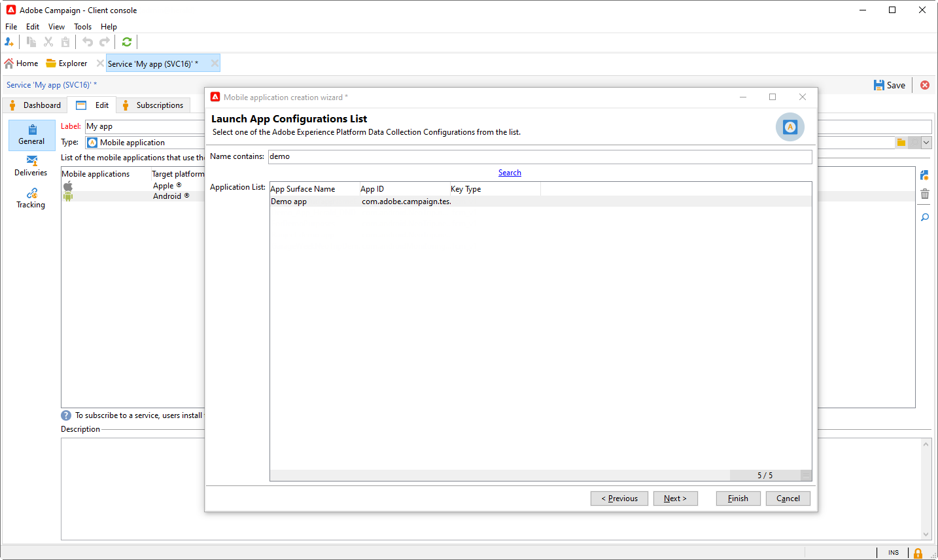The image size is (938, 560).
Task: Click the magnifier icon in the Type field
Action: 914,143
